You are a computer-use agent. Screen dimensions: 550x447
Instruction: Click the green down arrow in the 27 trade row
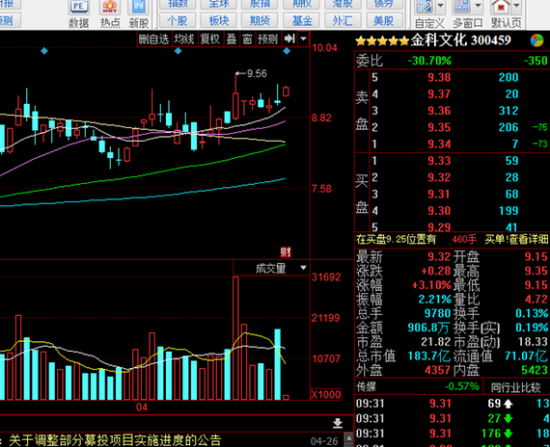pyautogui.click(x=508, y=419)
